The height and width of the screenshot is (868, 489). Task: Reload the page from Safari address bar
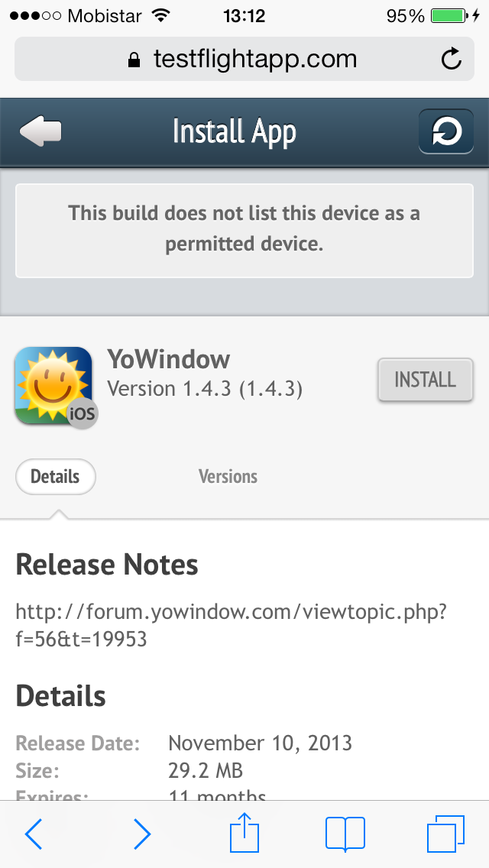coord(452,60)
